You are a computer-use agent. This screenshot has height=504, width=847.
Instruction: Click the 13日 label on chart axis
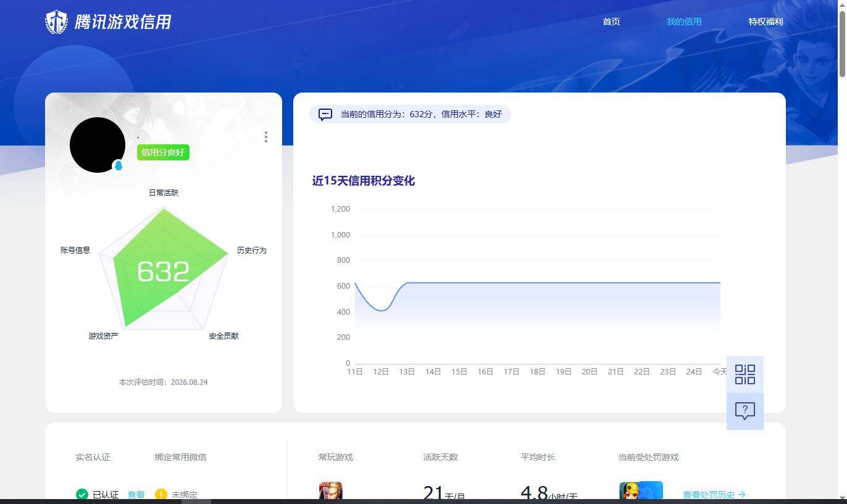tap(407, 372)
